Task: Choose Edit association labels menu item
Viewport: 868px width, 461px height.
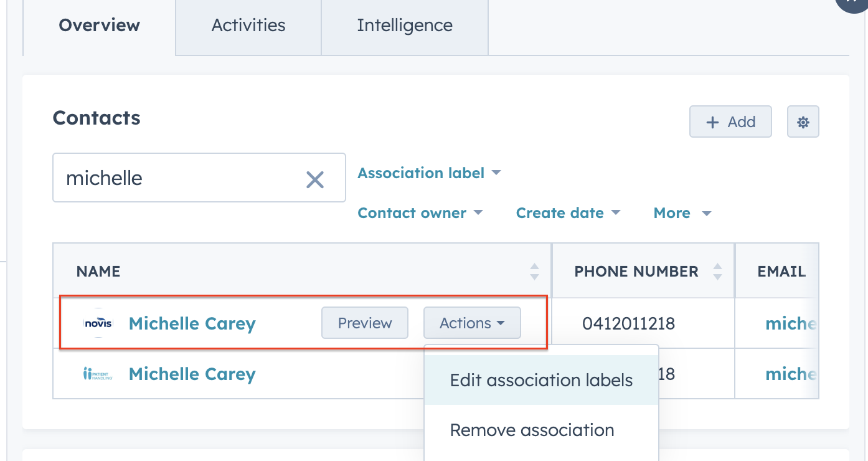Action: (541, 381)
